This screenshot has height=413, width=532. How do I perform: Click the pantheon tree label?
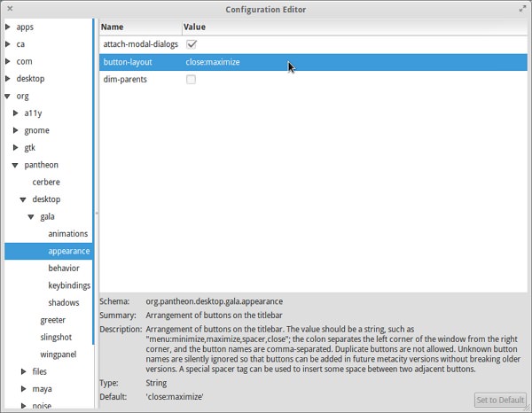[x=41, y=165]
